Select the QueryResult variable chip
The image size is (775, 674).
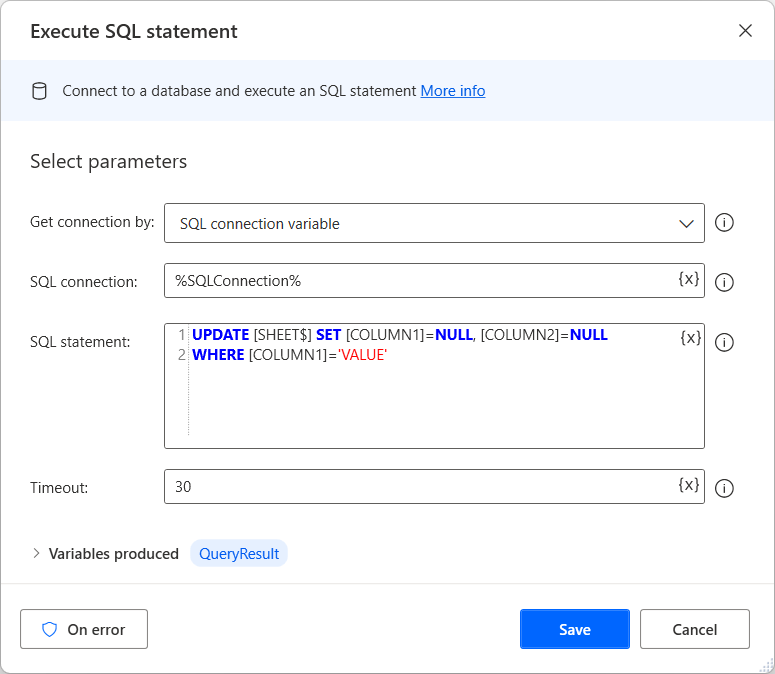point(239,553)
